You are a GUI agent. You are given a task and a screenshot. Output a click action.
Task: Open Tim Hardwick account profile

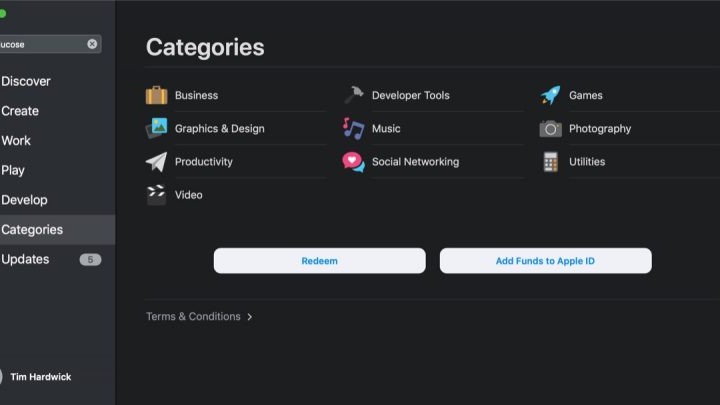coord(40,377)
